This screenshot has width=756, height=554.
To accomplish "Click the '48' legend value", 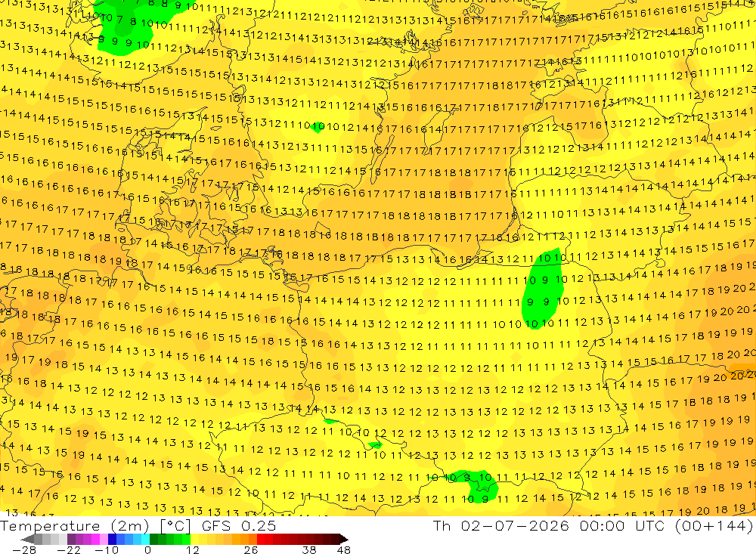I will point(344,549).
